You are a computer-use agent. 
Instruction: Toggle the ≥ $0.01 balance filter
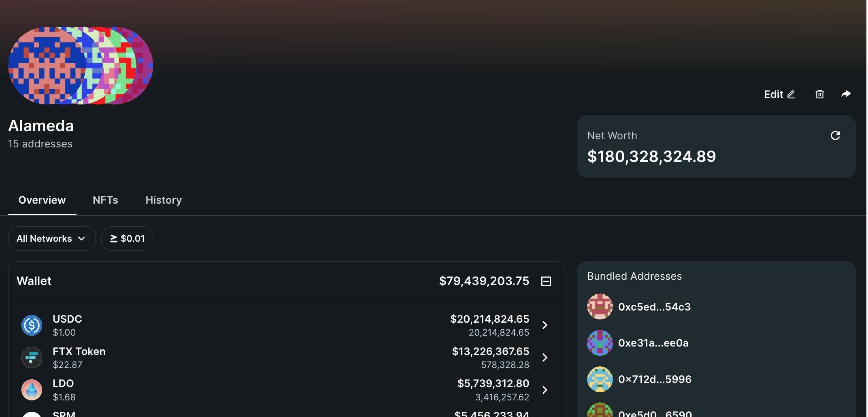(127, 238)
